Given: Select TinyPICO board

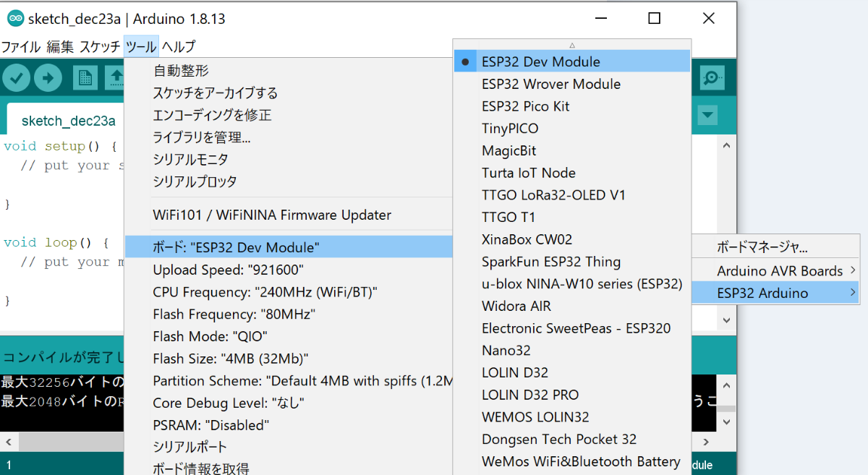Looking at the screenshot, I should click(x=572, y=129).
